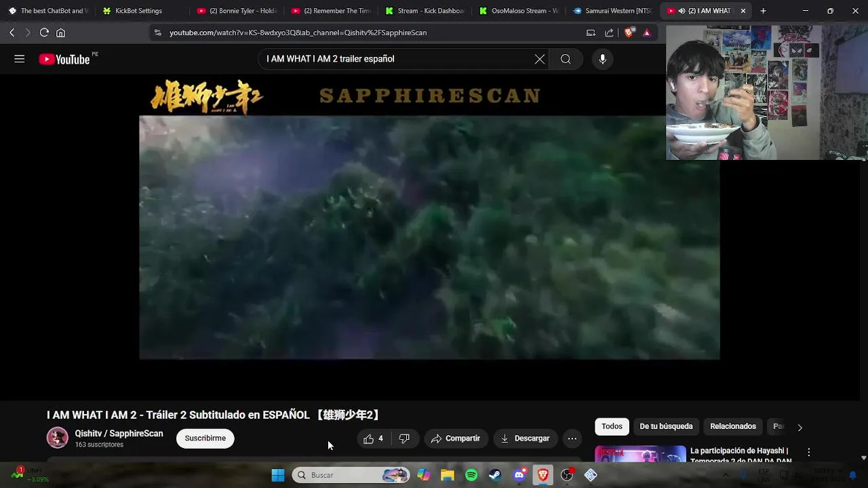Mute the playing tab via speaker icon

(x=682, y=11)
